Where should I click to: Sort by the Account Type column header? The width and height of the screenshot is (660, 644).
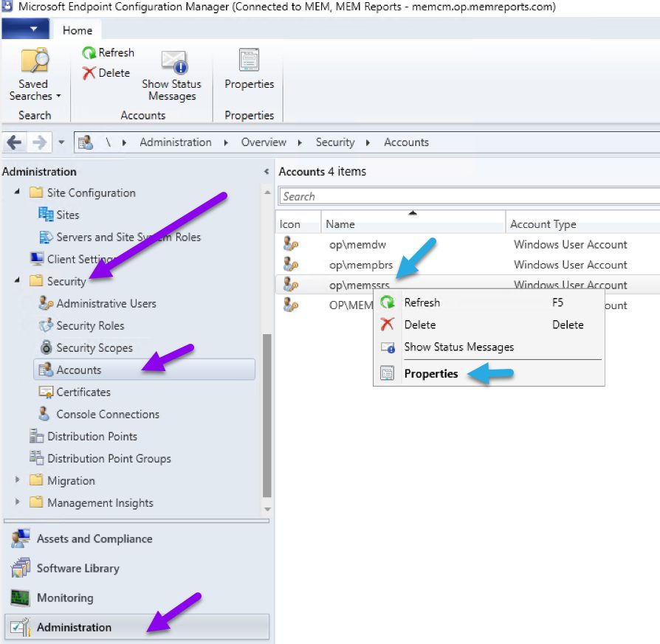tap(583, 224)
